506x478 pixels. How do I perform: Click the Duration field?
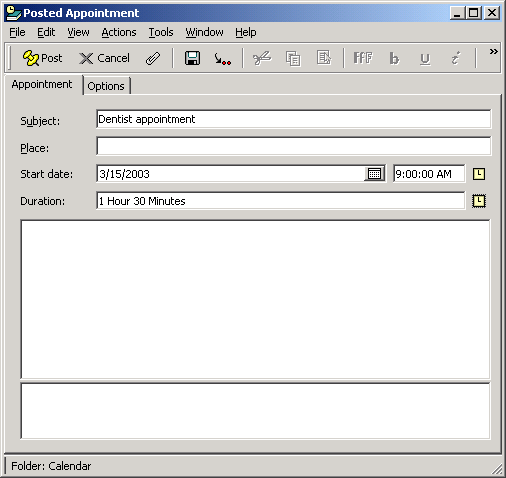(280, 201)
